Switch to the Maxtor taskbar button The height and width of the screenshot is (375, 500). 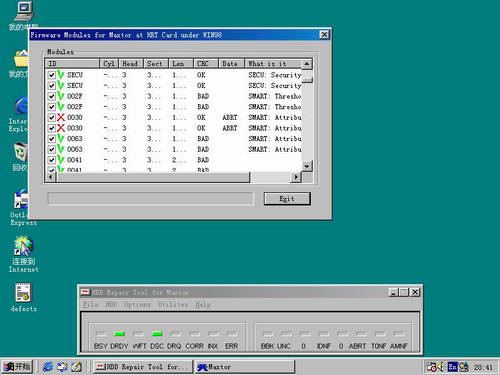tap(245, 367)
